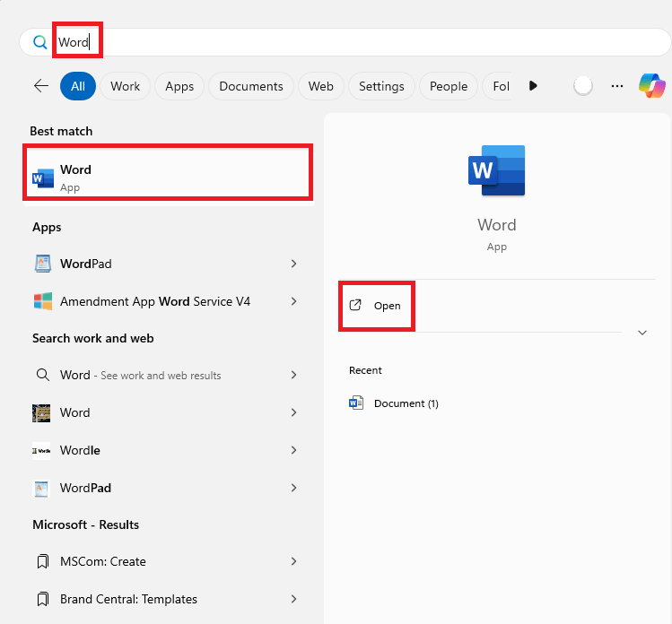Select the All filter tab

pyautogui.click(x=78, y=86)
